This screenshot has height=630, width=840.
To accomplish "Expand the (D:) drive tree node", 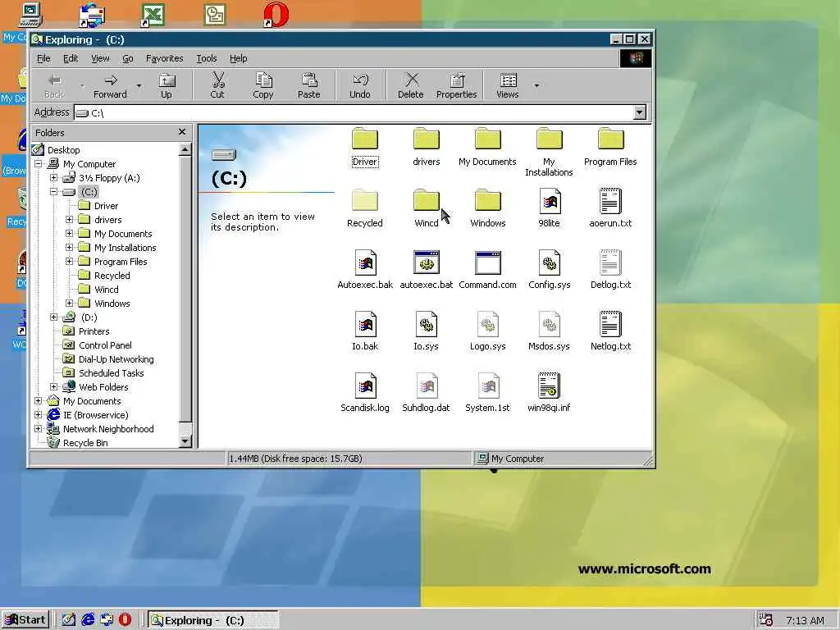I will (x=53, y=317).
